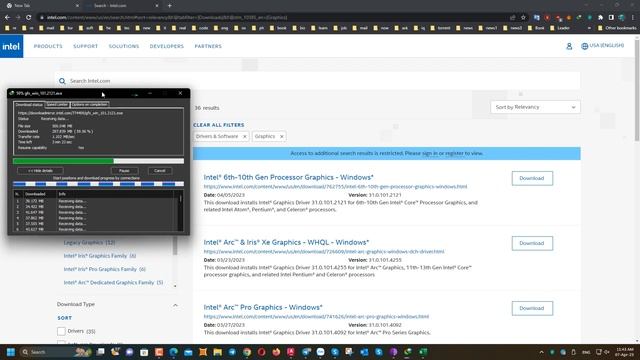
Task: Click in the Search Intel.com field
Action: 318,81
